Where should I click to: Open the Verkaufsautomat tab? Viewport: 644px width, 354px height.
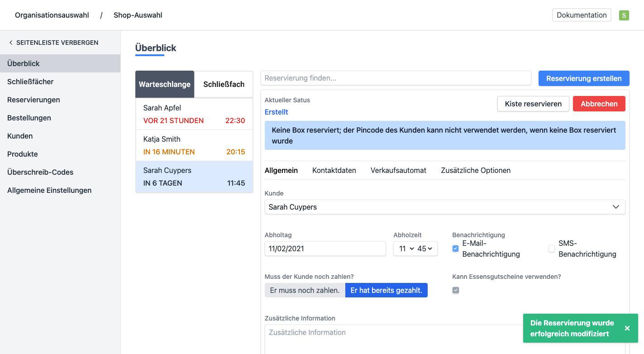[398, 170]
